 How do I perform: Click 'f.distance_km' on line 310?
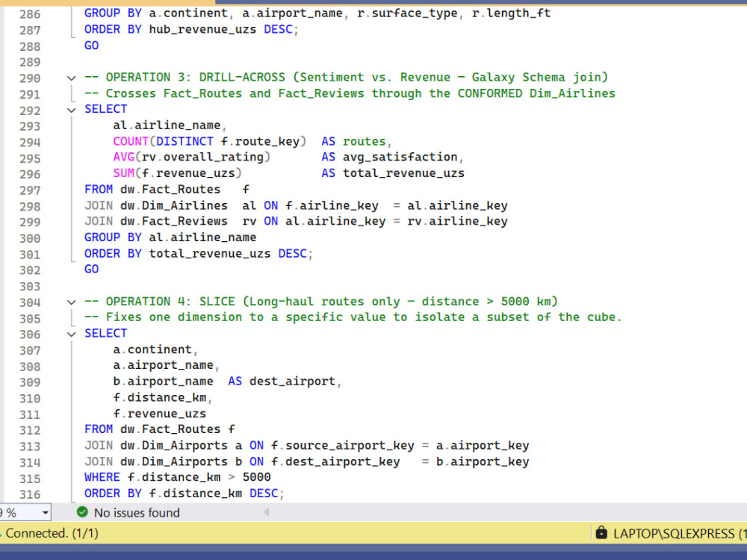click(160, 398)
